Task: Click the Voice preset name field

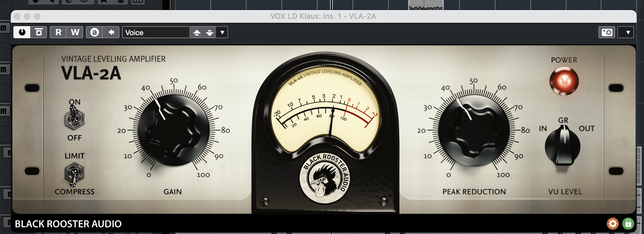Action: [x=156, y=33]
